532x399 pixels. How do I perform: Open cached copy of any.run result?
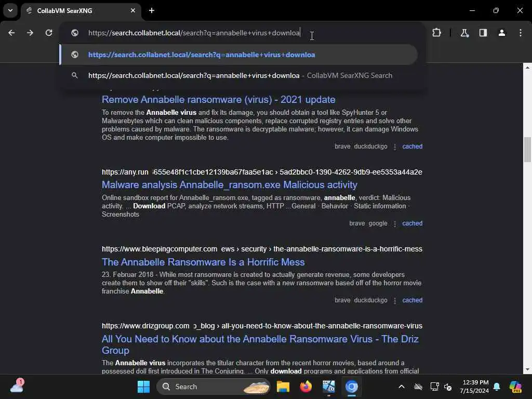click(412, 223)
